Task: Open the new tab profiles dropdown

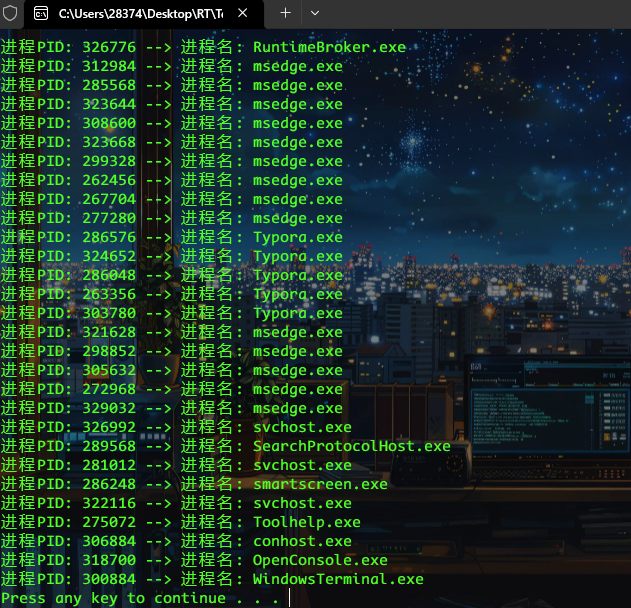Action: (315, 13)
